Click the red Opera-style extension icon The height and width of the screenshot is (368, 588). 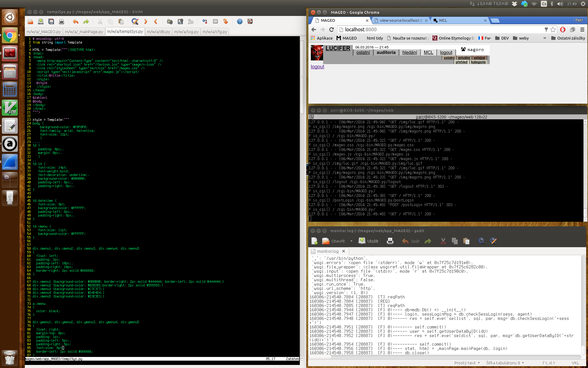[563, 29]
